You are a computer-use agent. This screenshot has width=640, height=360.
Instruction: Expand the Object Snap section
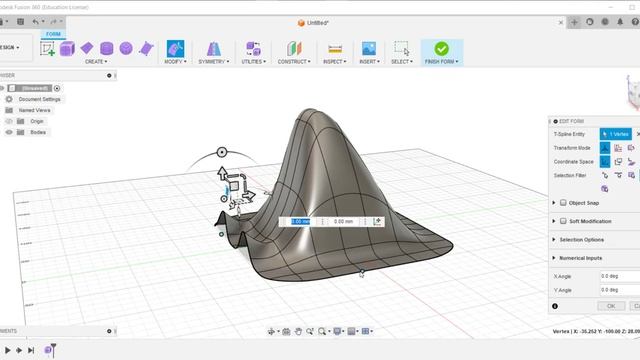(554, 203)
